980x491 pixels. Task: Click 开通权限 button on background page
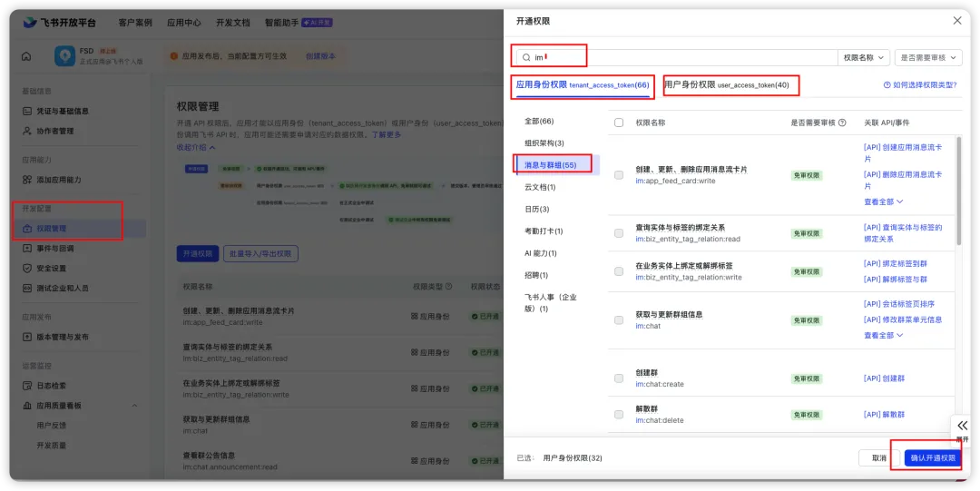[198, 254]
